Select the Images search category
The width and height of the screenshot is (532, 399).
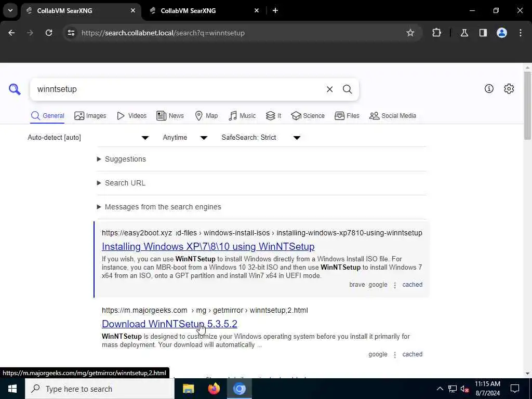point(90,116)
